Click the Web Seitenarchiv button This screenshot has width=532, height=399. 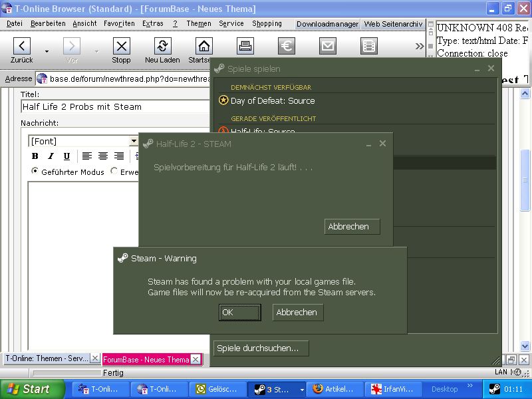click(393, 24)
